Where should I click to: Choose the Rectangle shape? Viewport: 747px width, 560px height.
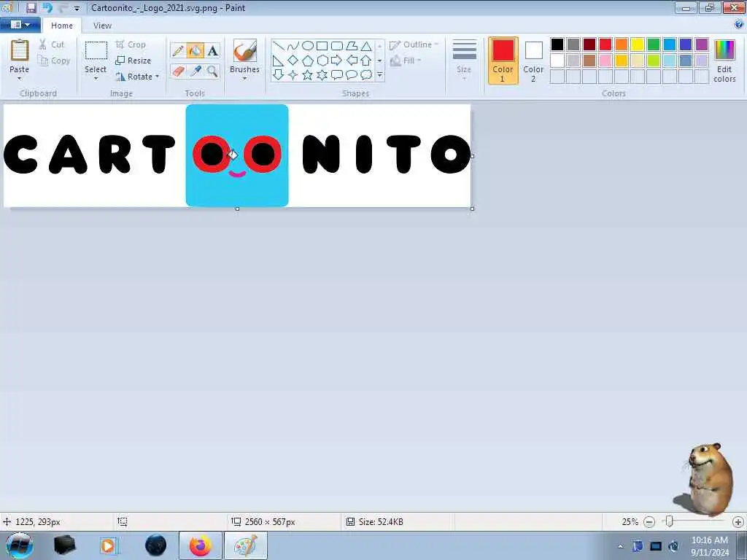(x=322, y=46)
